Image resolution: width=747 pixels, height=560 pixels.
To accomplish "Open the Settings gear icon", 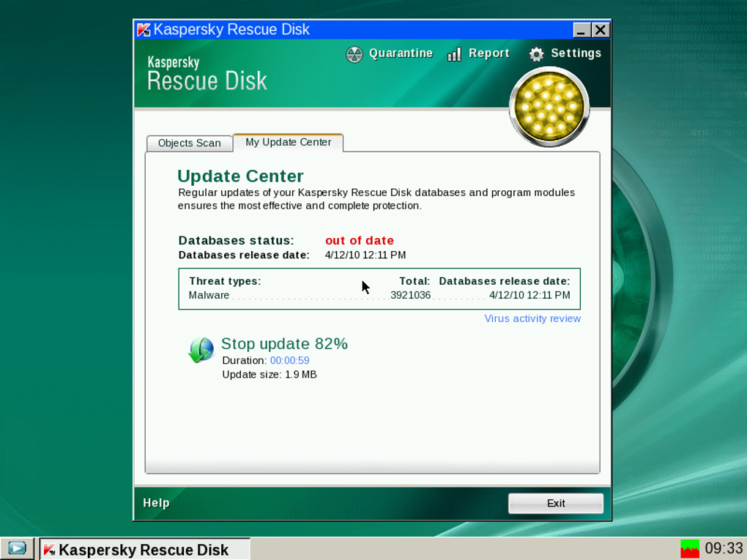I will click(x=536, y=54).
